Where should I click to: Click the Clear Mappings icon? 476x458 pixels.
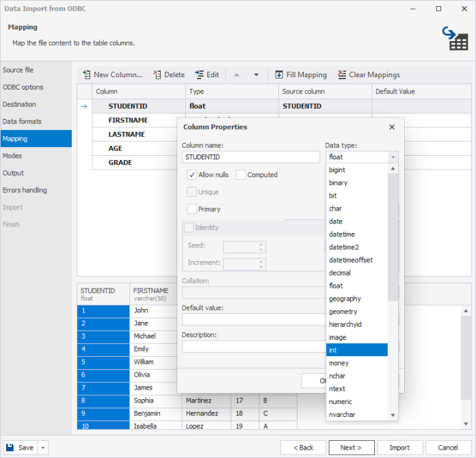[x=341, y=75]
